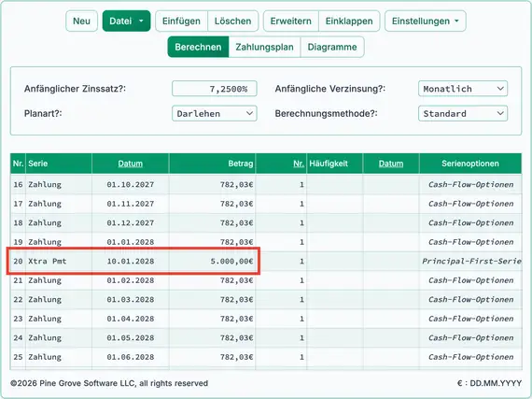This screenshot has height=399, width=532.
Task: Click row number 22 cell
Action: pyautogui.click(x=18, y=300)
